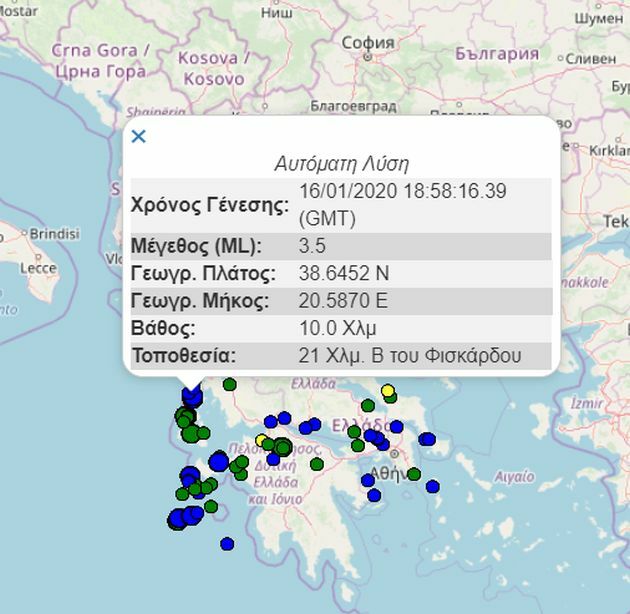Click the Сливен city label
This screenshot has height=614, width=630.
(x=591, y=59)
